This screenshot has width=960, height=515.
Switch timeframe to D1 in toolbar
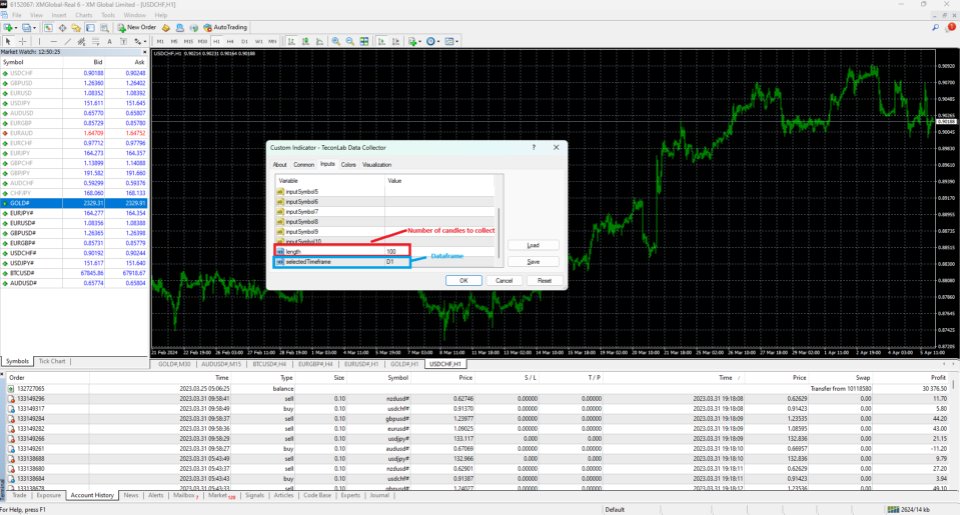click(x=244, y=42)
